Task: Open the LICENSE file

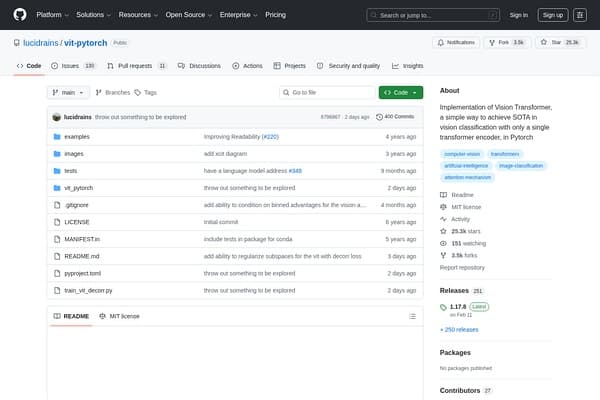Action: [77, 222]
